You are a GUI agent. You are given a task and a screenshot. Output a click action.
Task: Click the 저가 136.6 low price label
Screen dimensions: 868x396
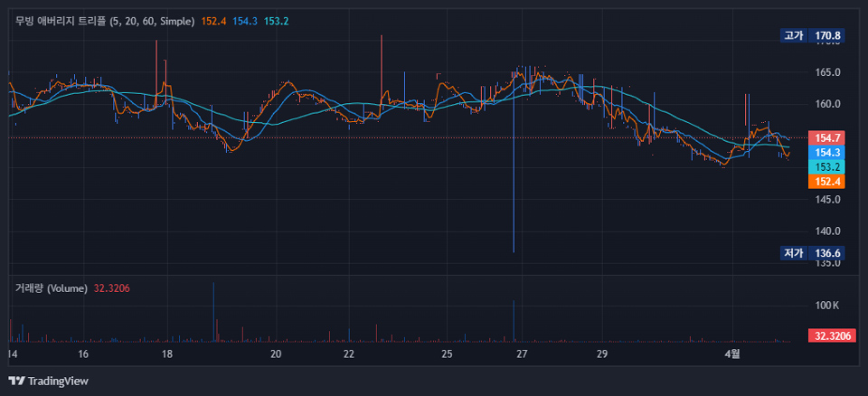812,253
